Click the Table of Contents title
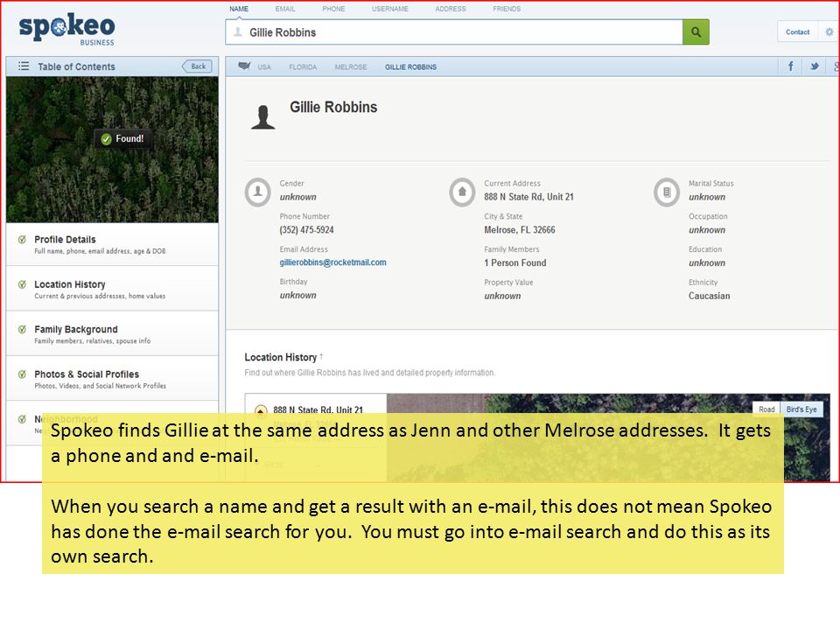This screenshot has width=840, height=630. [x=77, y=66]
